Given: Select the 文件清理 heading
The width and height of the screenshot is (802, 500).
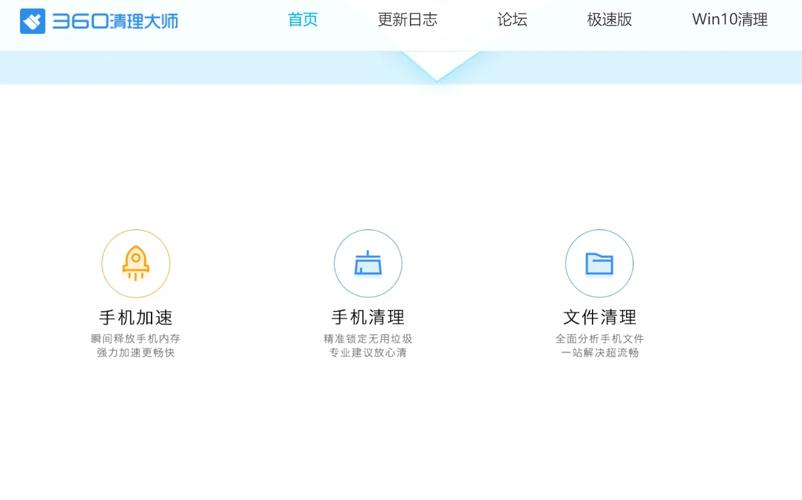Looking at the screenshot, I should 599,317.
